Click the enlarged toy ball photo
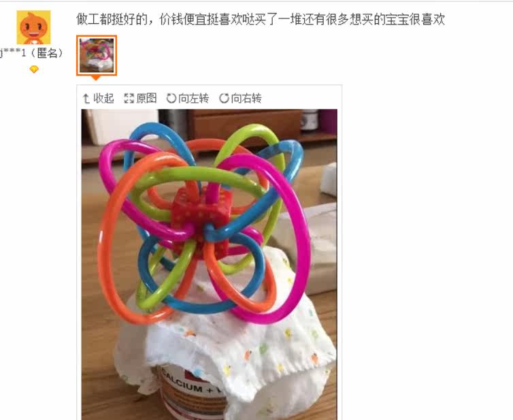This screenshot has width=513, height=420. click(210, 265)
